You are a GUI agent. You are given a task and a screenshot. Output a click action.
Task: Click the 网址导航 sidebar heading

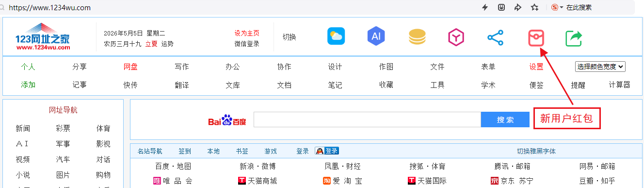pos(63,110)
